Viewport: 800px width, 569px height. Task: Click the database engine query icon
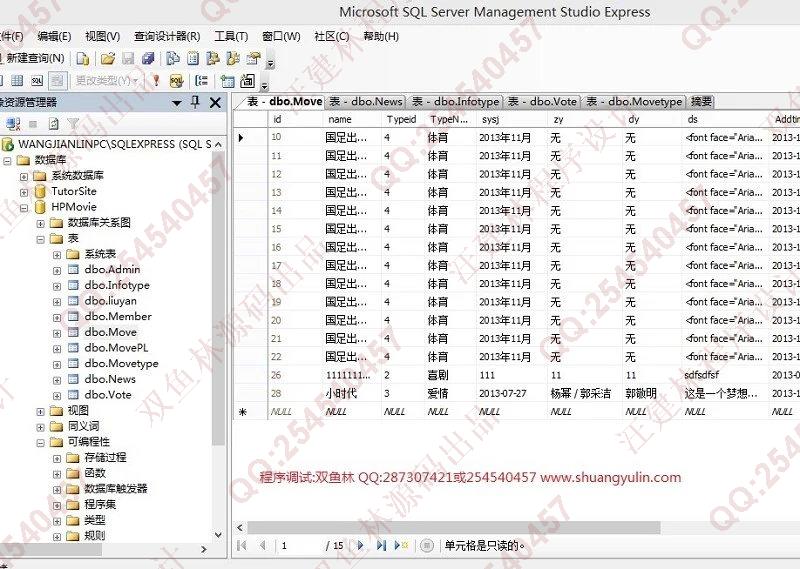tap(82, 59)
